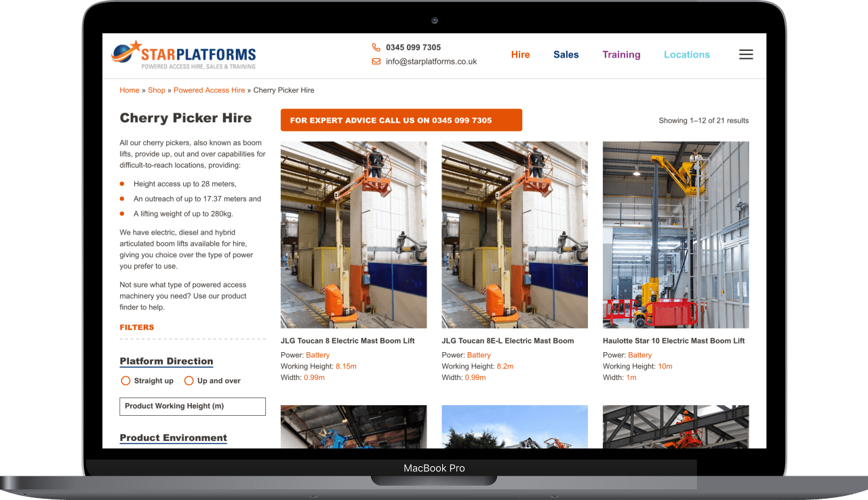Screen dimensions: 868x500
Task: Select the Straight up radio option
Action: 125,381
